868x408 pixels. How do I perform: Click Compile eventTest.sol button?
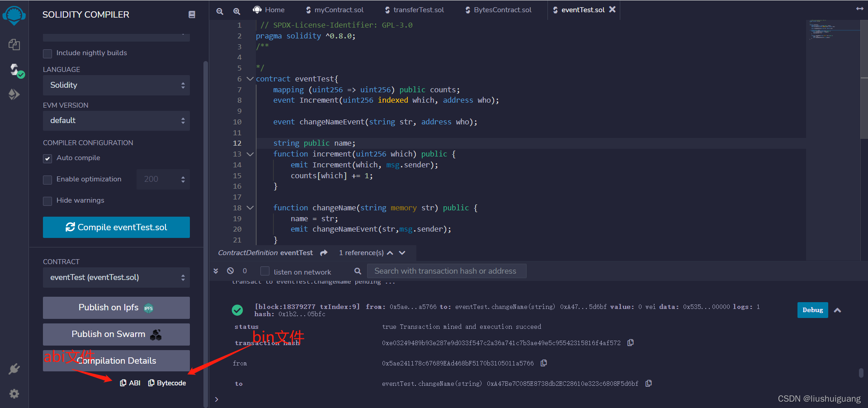pos(116,227)
